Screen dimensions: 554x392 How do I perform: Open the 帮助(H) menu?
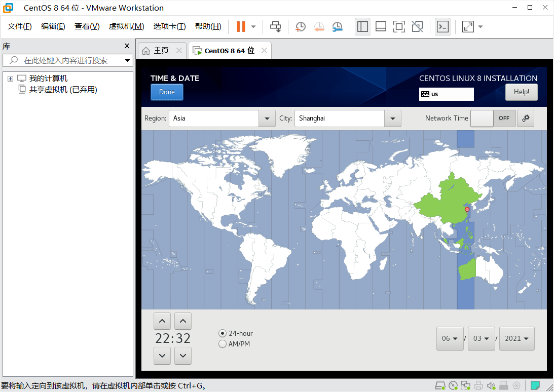point(208,26)
